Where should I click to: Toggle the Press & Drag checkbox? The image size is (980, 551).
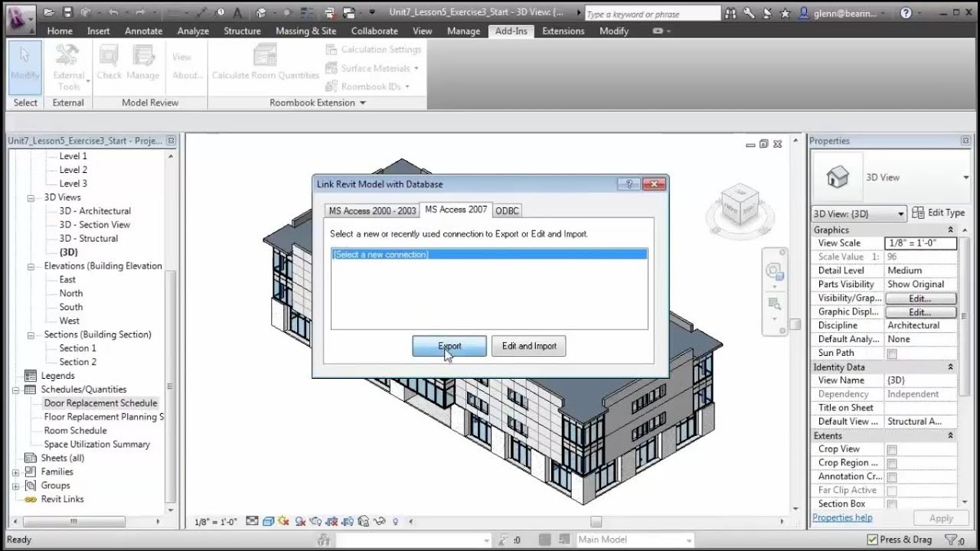[x=873, y=540]
